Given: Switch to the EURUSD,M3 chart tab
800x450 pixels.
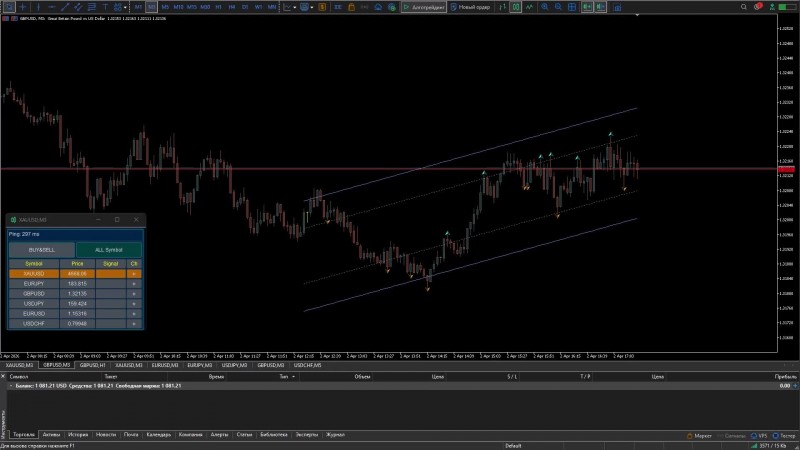Looking at the screenshot, I should 165,365.
